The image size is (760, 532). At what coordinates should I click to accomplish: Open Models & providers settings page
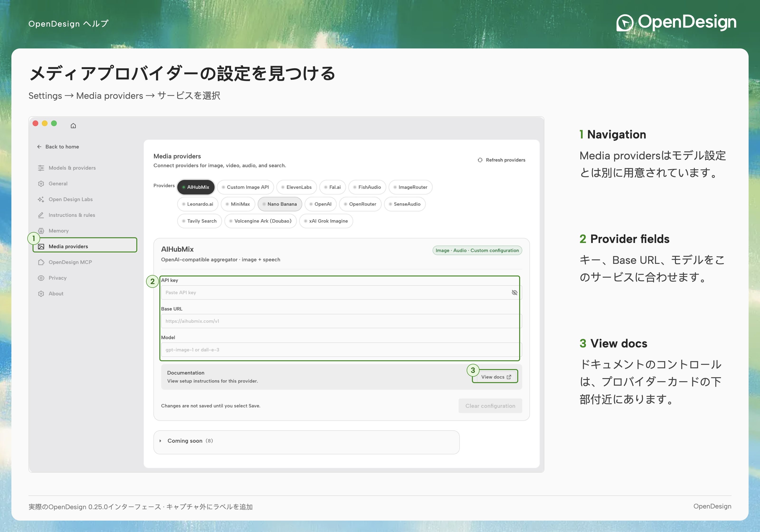coord(85,168)
